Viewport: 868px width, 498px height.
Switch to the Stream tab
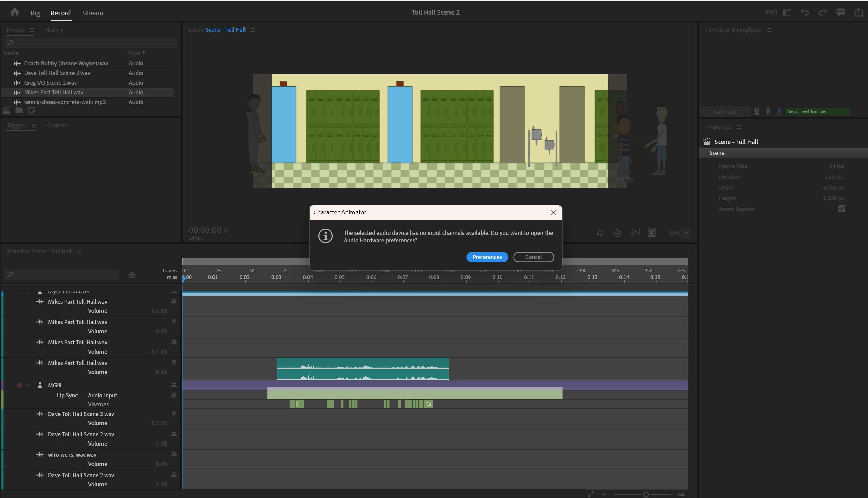92,13
